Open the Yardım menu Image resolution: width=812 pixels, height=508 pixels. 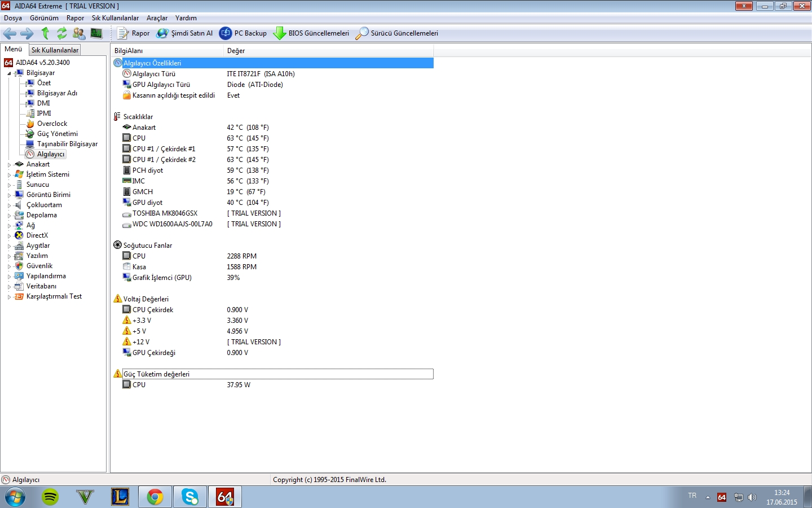[186, 18]
